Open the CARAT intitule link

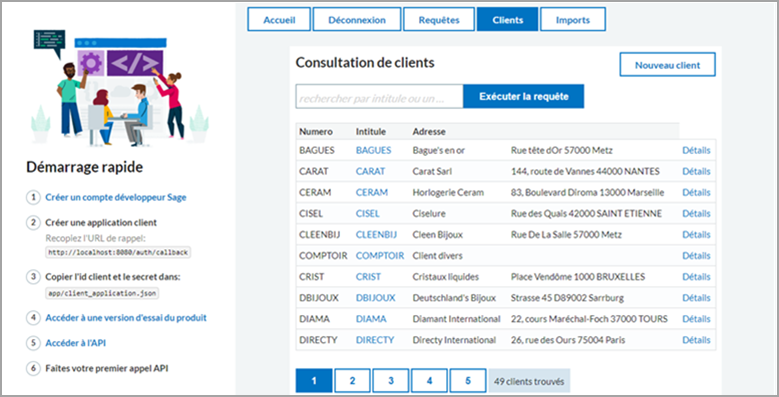click(x=370, y=171)
